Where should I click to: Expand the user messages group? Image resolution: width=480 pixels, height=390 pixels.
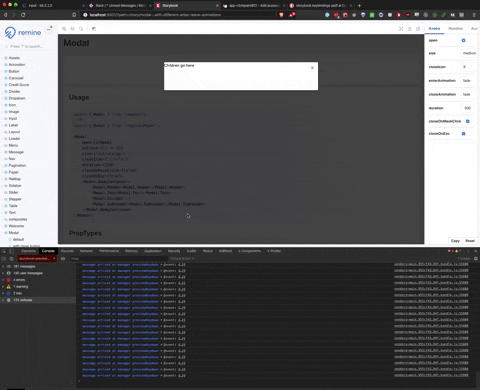click(28, 273)
